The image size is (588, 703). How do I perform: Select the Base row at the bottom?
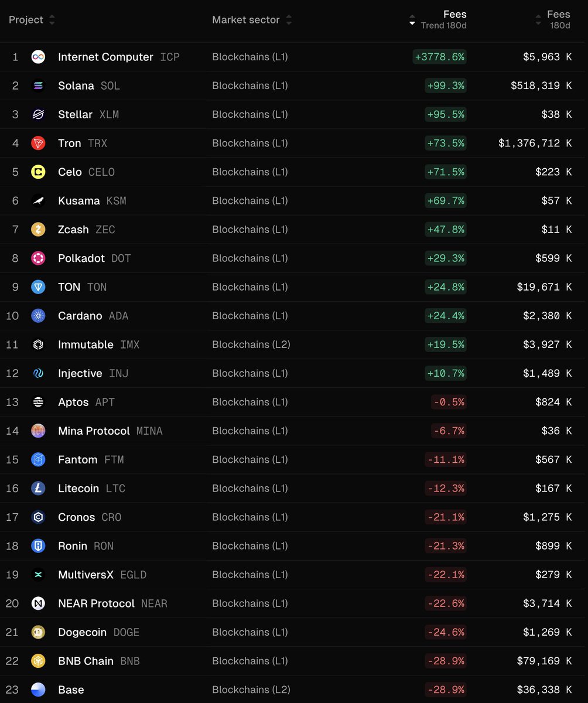coord(294,690)
